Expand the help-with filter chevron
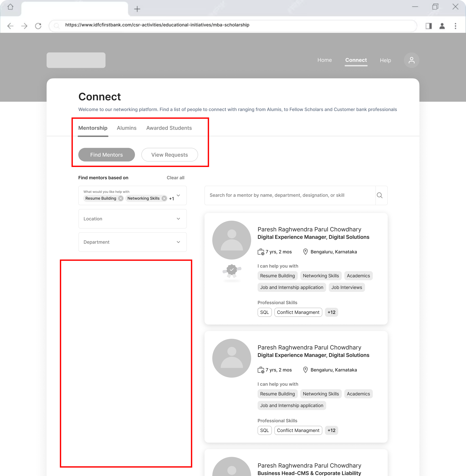This screenshot has height=476, width=466. 178,195
